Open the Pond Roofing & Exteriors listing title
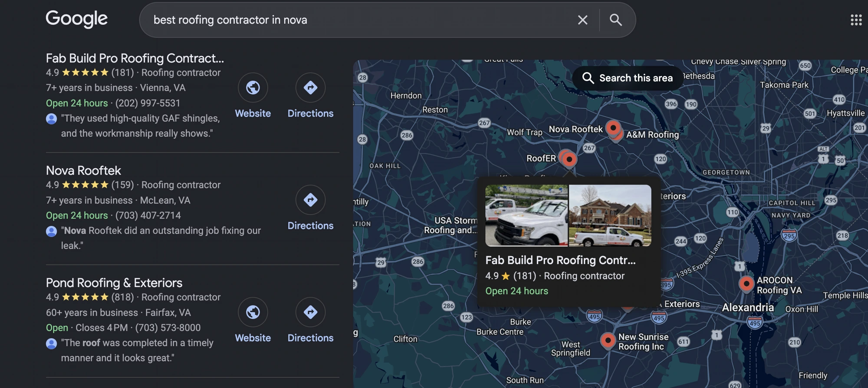 [x=114, y=283]
